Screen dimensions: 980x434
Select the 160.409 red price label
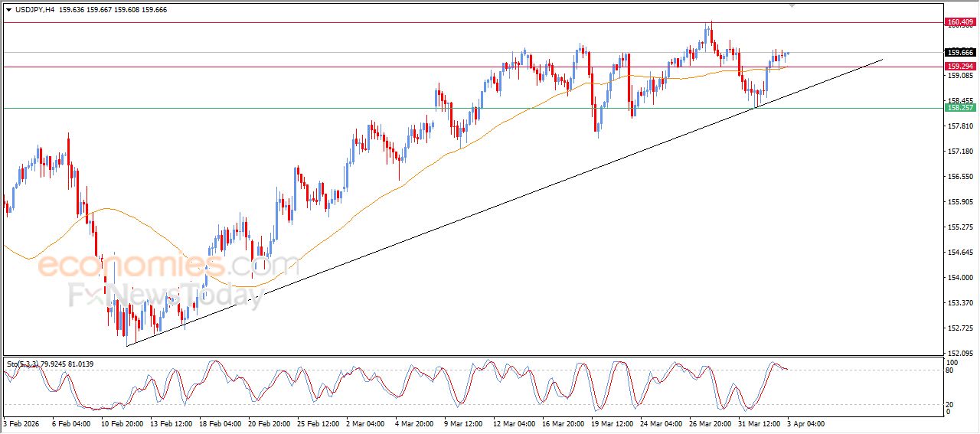[960, 22]
